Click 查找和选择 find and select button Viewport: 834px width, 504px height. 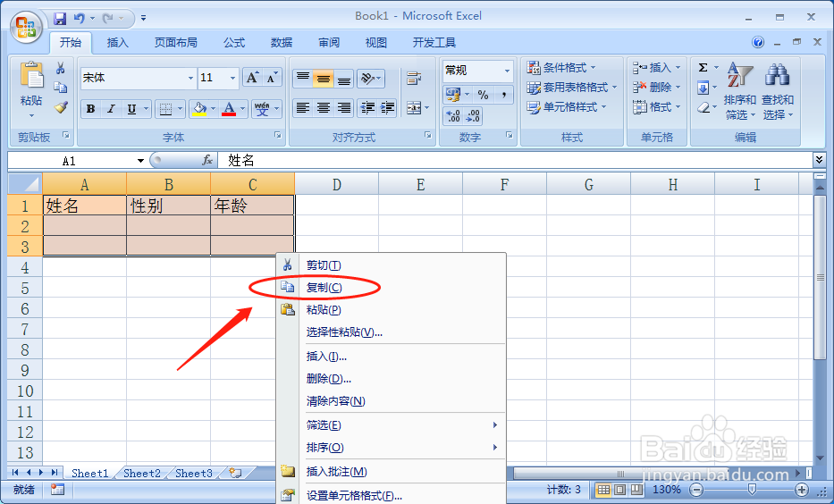(x=777, y=90)
